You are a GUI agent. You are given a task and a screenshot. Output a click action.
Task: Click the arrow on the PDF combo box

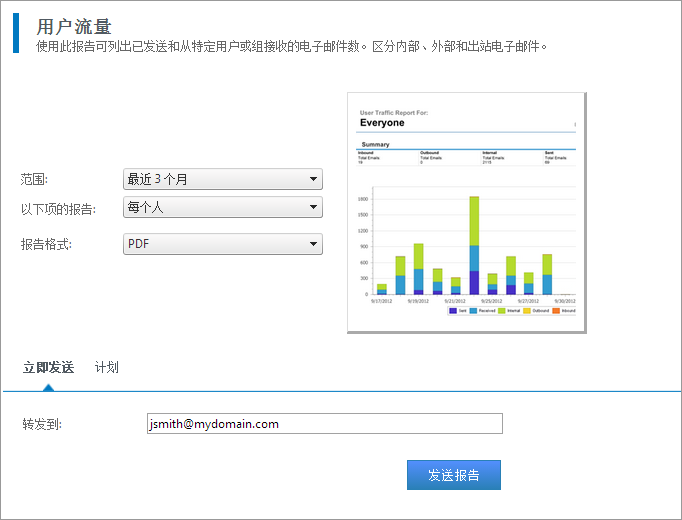(x=314, y=244)
